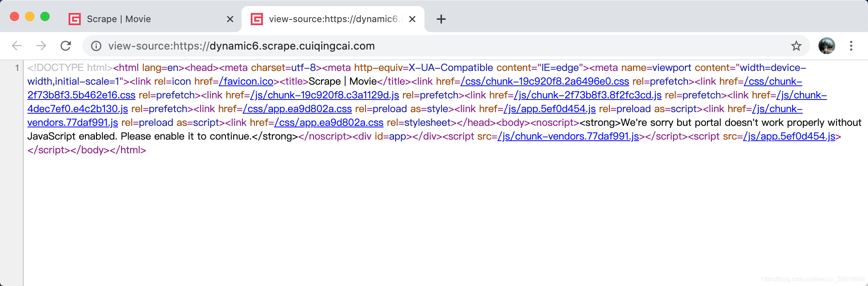Click the macOS green fullscreen button

(45, 16)
